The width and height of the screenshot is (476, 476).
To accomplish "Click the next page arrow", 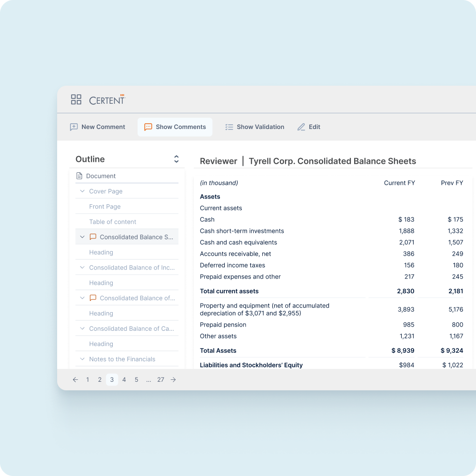I will [x=173, y=379].
